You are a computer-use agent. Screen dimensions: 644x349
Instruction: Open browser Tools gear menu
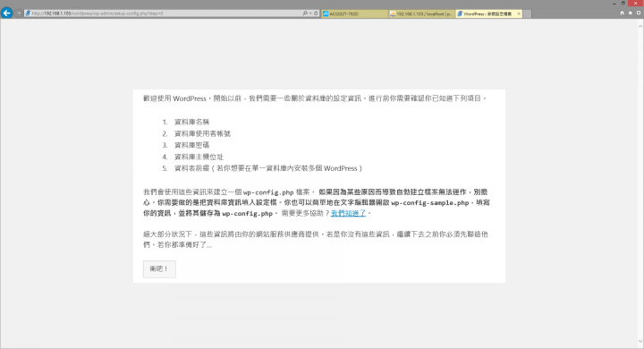(639, 13)
